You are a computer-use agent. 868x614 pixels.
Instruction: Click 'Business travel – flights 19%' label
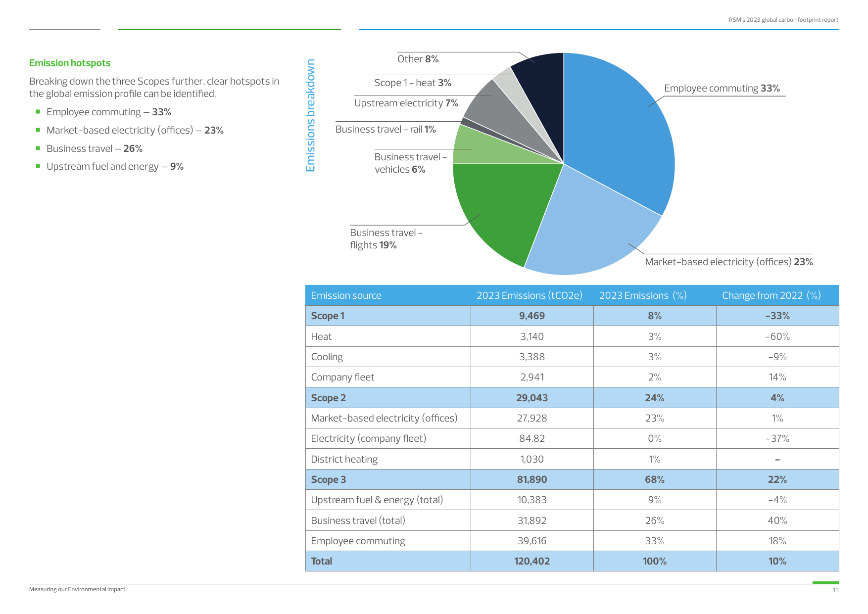point(386,238)
